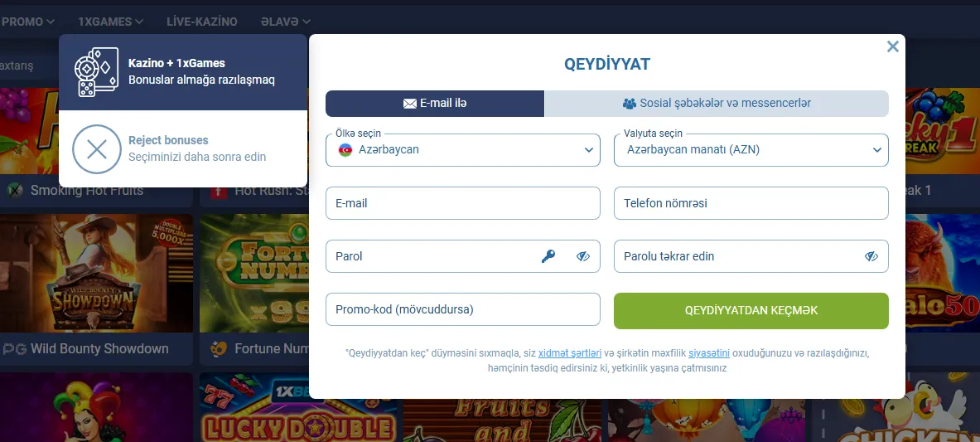980x442 pixels.
Task: Switch to E-mail ilə tab
Action: pyautogui.click(x=435, y=104)
